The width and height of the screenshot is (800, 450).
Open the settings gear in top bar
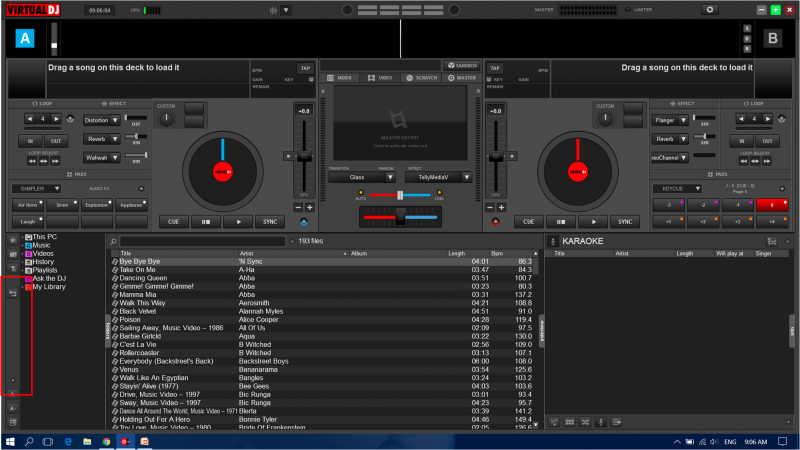[709, 10]
